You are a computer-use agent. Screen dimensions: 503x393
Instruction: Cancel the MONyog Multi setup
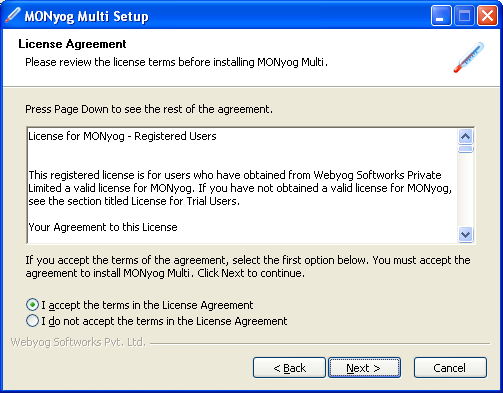pos(450,368)
